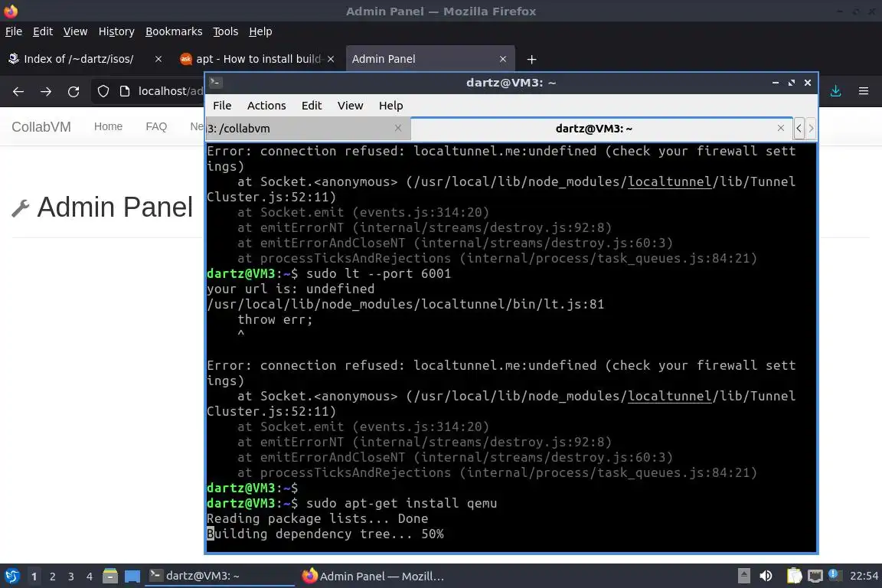The image size is (882, 588).
Task: Open the Firefox Tools menu
Action: coord(226,31)
